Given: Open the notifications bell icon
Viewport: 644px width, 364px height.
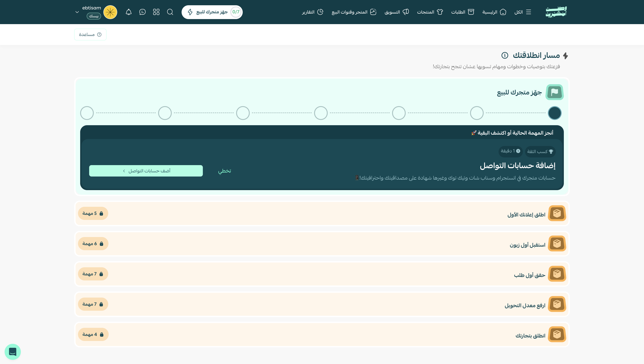Looking at the screenshot, I should tap(129, 12).
